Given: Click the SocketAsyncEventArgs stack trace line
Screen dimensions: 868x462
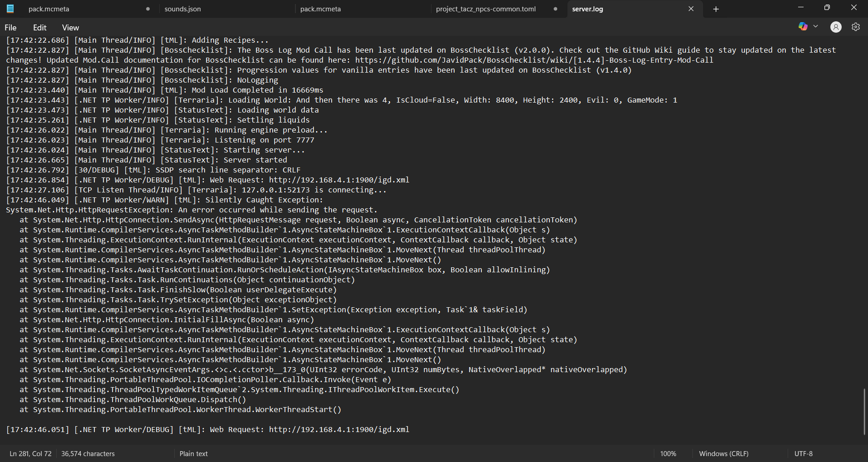Looking at the screenshot, I should [x=323, y=370].
